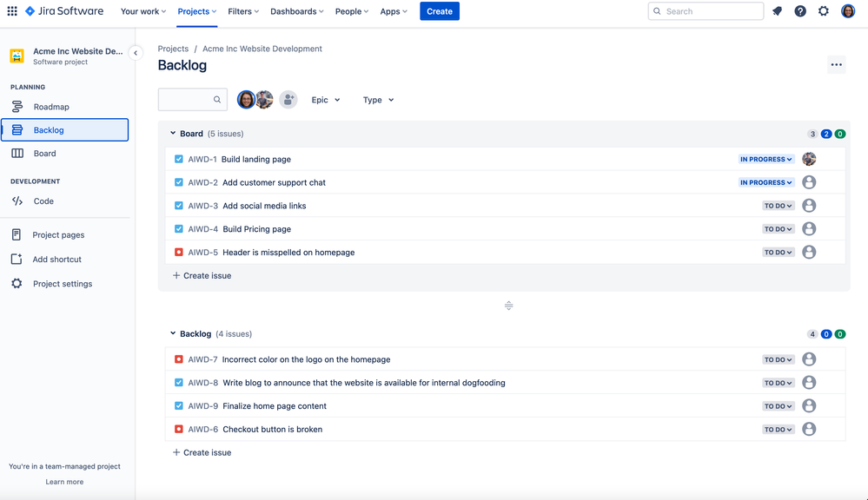868x500 pixels.
Task: Click the blue Create button
Action: click(440, 11)
